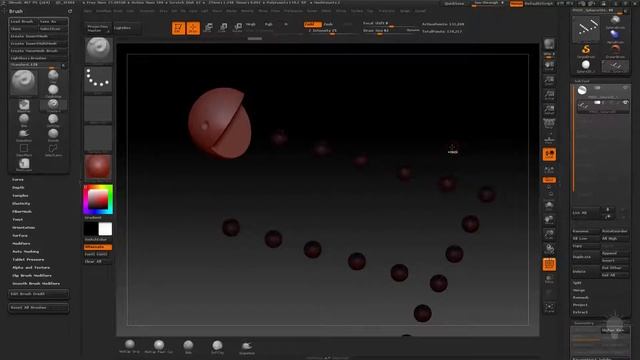This screenshot has height=360, width=640.
Task: Activate the Scale transform mode icon
Action: point(223,28)
